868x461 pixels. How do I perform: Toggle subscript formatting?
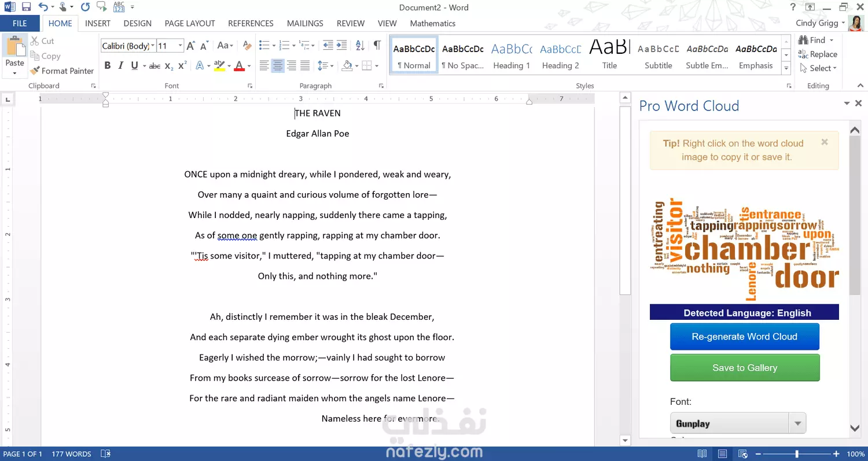point(168,66)
